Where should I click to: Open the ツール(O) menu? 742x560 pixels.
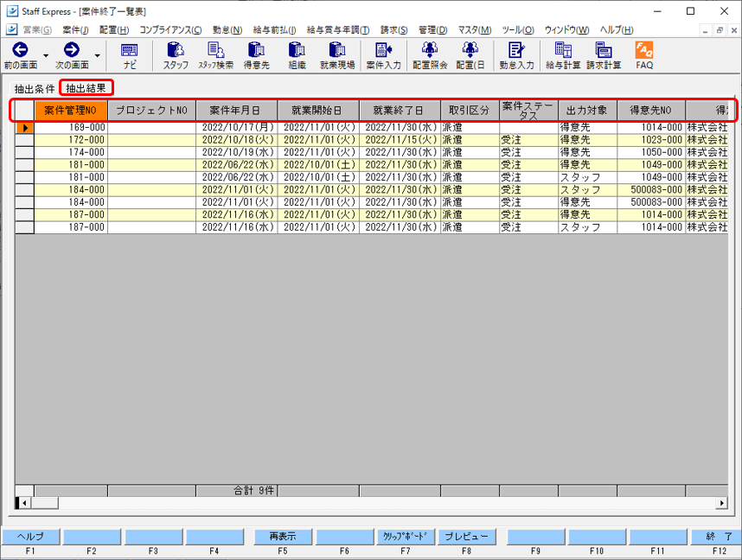pos(518,29)
